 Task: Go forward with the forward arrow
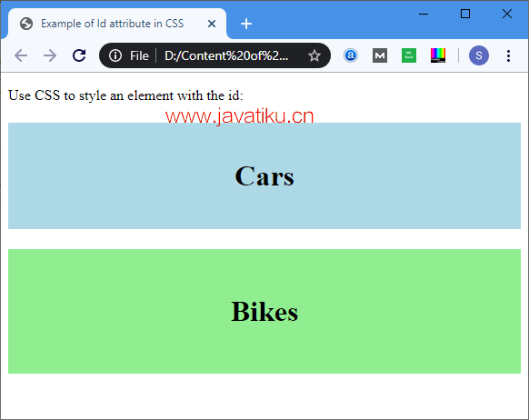(50, 55)
